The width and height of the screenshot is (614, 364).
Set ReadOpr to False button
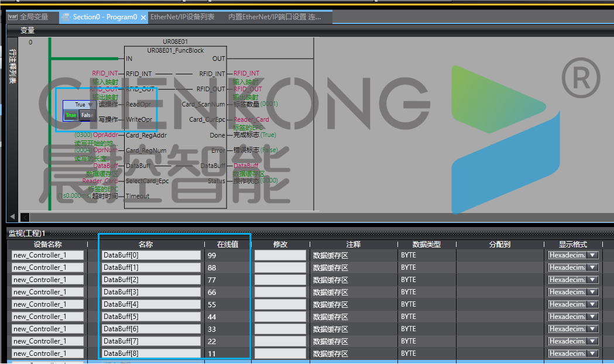(87, 115)
